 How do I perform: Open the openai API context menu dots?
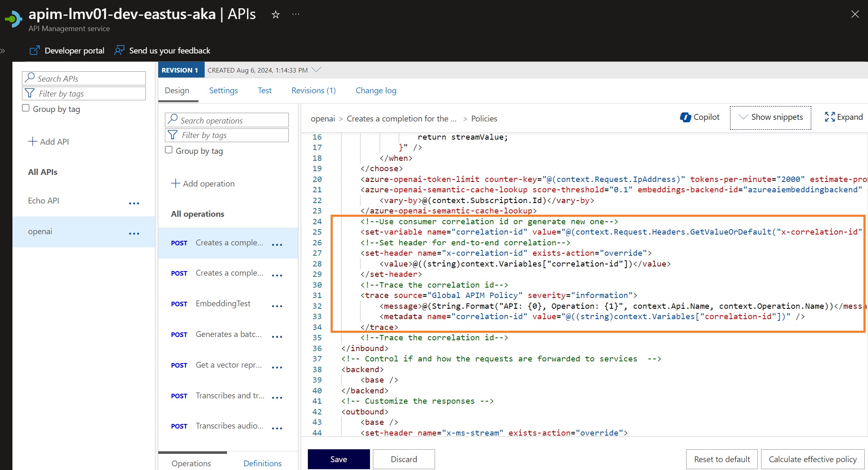point(134,234)
